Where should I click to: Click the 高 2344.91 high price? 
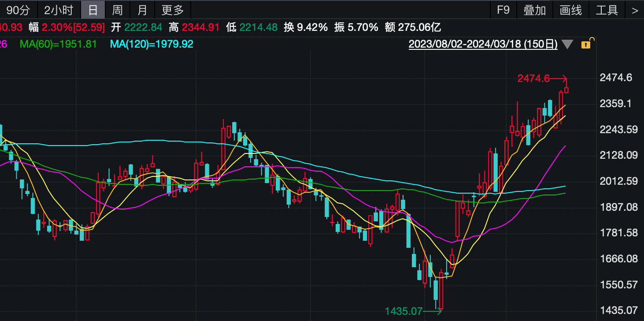click(194, 28)
